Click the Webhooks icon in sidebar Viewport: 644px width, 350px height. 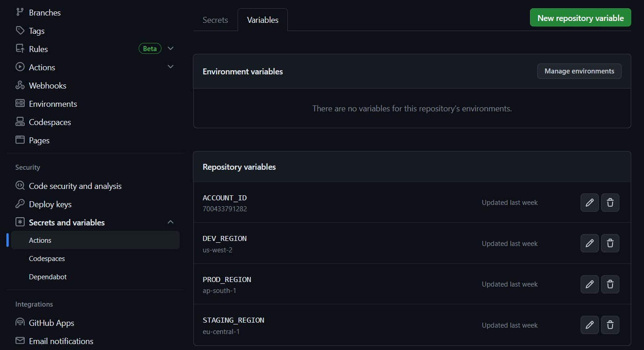pos(20,85)
